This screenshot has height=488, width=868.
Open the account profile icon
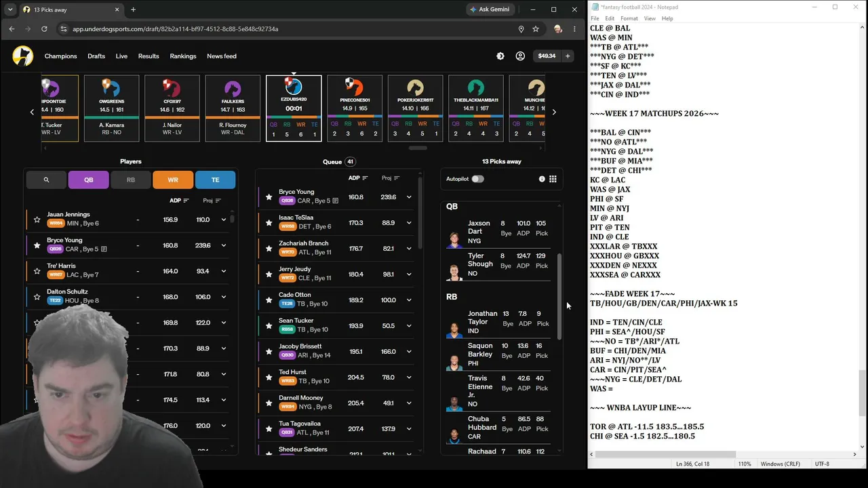coord(520,56)
